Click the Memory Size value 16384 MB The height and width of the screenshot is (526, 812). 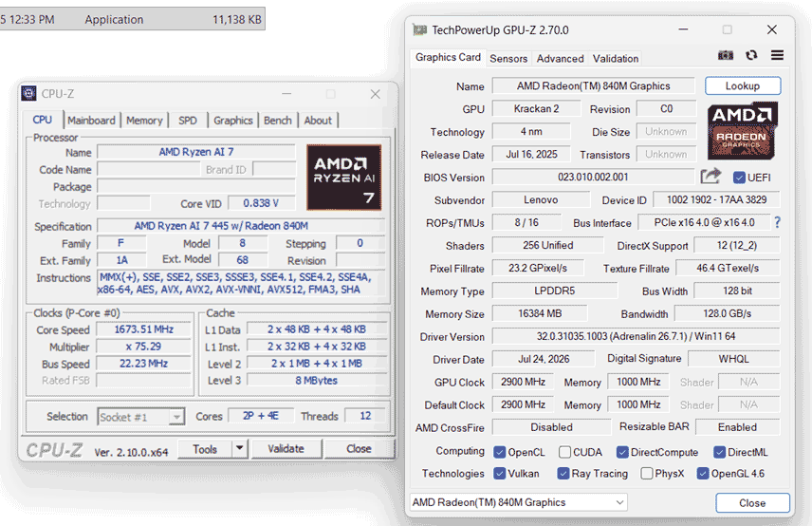coord(540,313)
